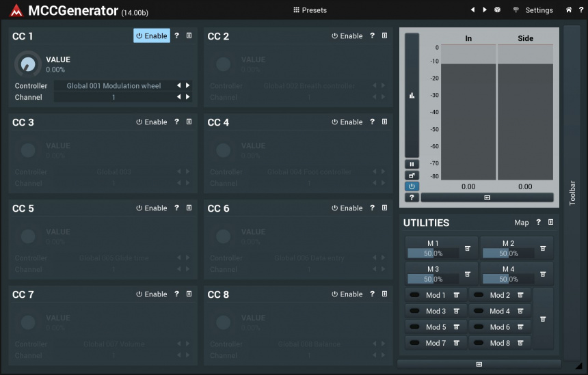The image size is (588, 375).
Task: Open Utilities help question mark
Action: pos(539,222)
